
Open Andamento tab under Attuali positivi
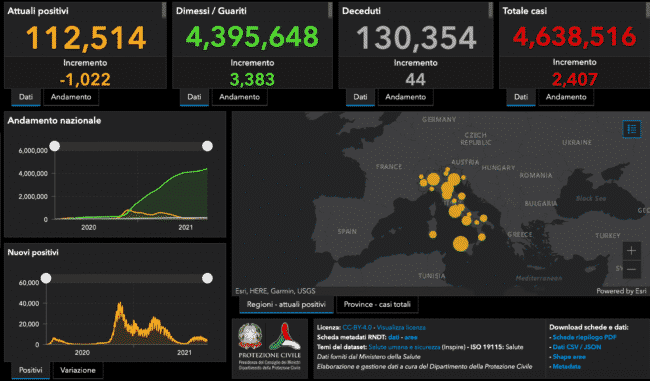pos(71,97)
